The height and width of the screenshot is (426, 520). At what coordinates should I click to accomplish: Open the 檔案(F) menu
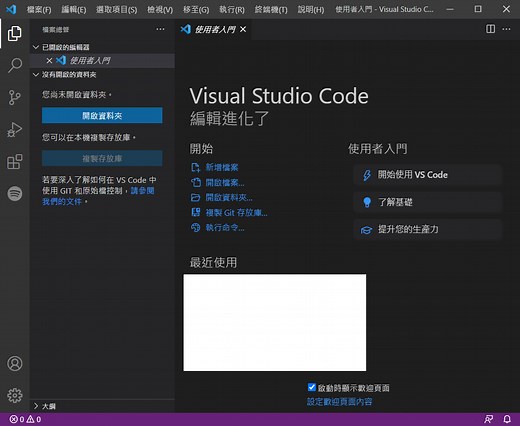(39, 9)
